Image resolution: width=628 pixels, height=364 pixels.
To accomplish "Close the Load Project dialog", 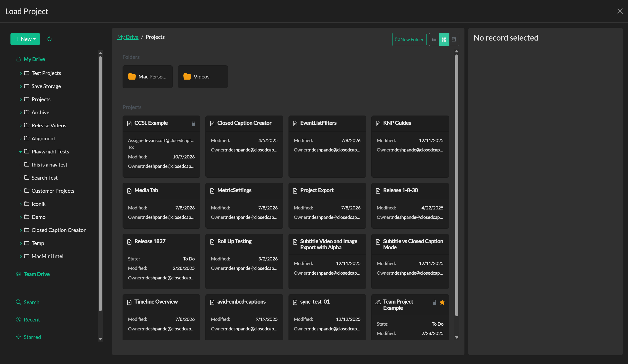I will 620,11.
